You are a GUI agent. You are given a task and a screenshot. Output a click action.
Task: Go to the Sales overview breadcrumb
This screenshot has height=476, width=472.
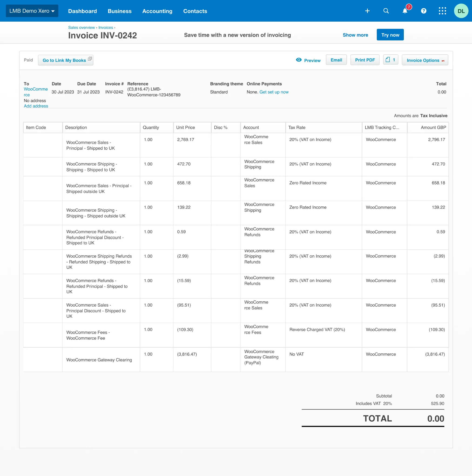pyautogui.click(x=81, y=28)
